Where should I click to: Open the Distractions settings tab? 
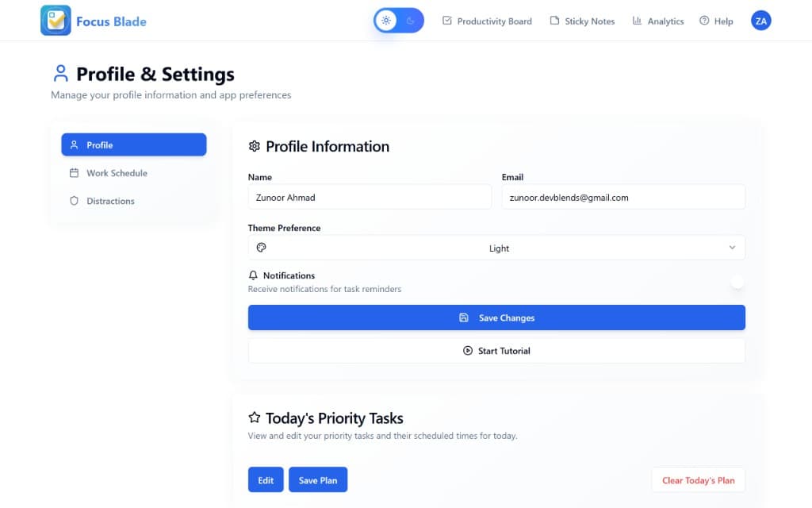click(x=133, y=201)
